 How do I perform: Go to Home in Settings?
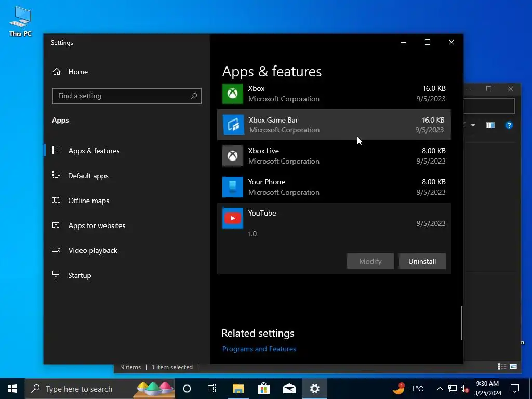coord(78,72)
